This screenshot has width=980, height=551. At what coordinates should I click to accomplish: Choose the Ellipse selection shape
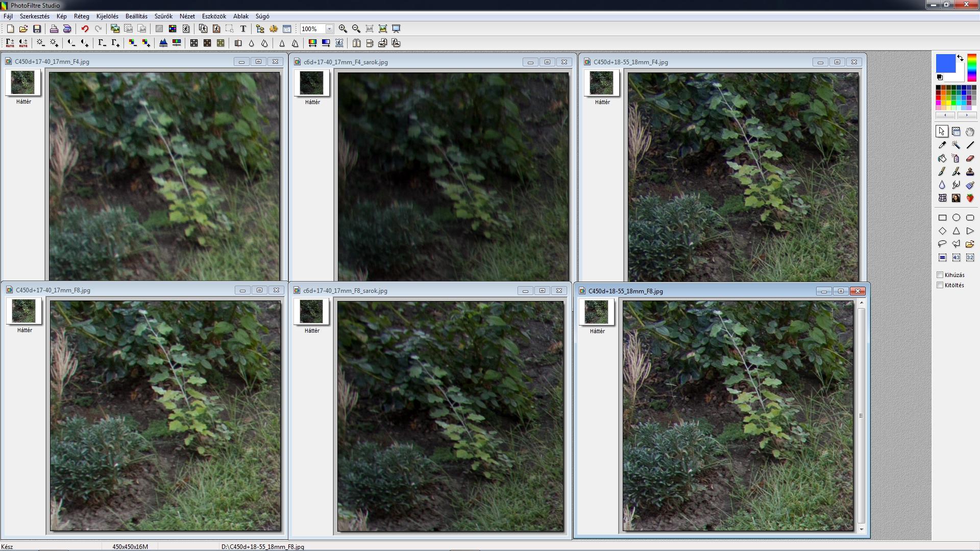(x=956, y=217)
